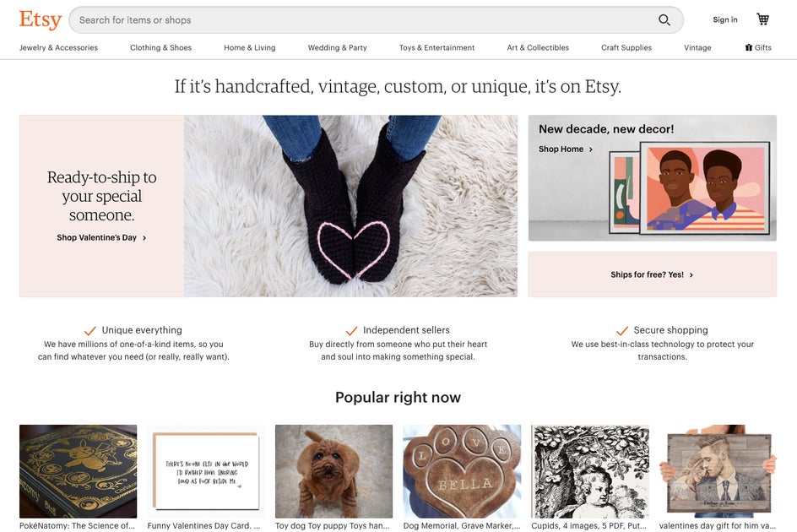Click the Secure shopping checkmark icon
This screenshot has width=797, height=532.
point(622,330)
